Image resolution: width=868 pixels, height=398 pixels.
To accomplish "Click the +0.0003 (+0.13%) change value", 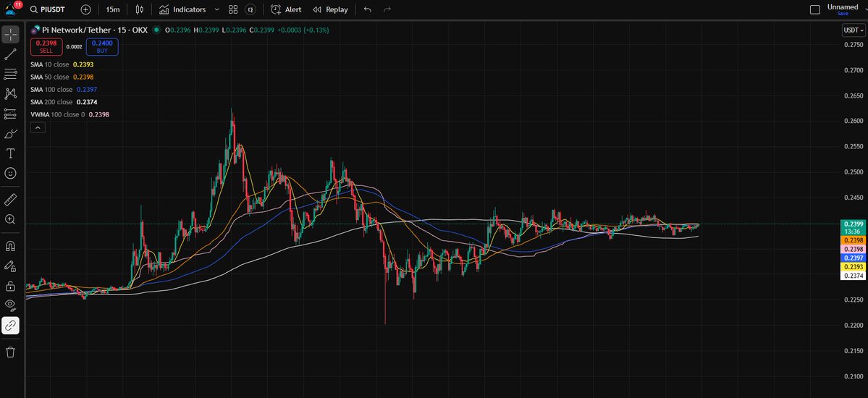I will [x=303, y=30].
